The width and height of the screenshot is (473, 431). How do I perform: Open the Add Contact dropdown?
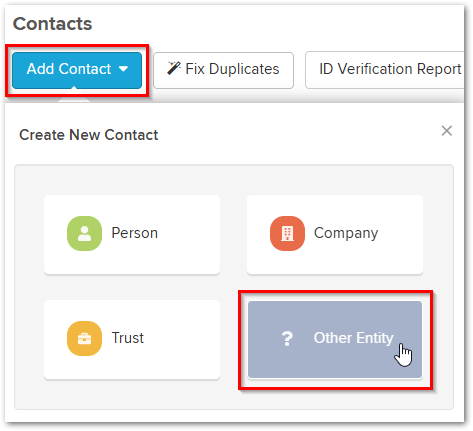pyautogui.click(x=77, y=70)
